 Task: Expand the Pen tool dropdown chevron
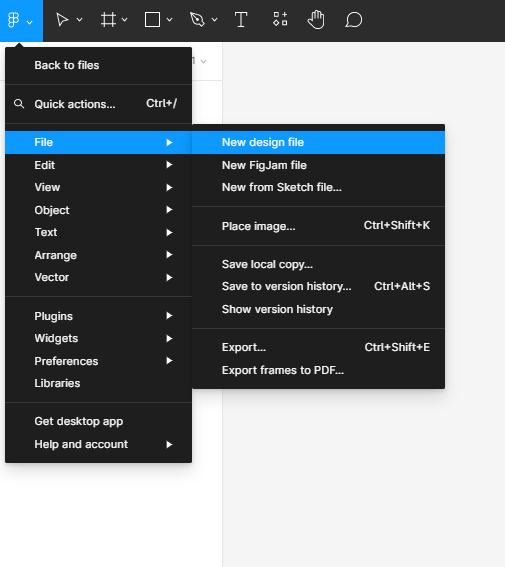[x=214, y=20]
